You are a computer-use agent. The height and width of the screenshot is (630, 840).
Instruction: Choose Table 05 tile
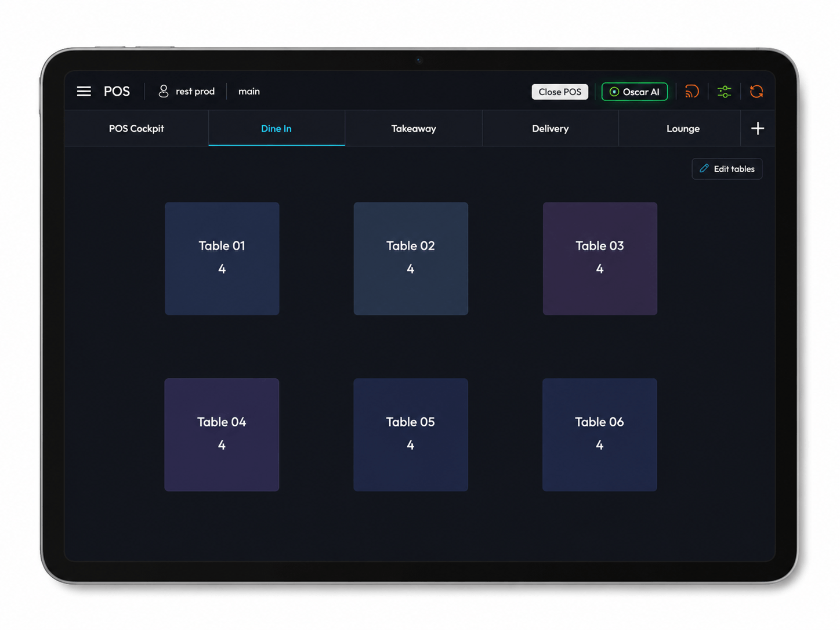pos(411,435)
